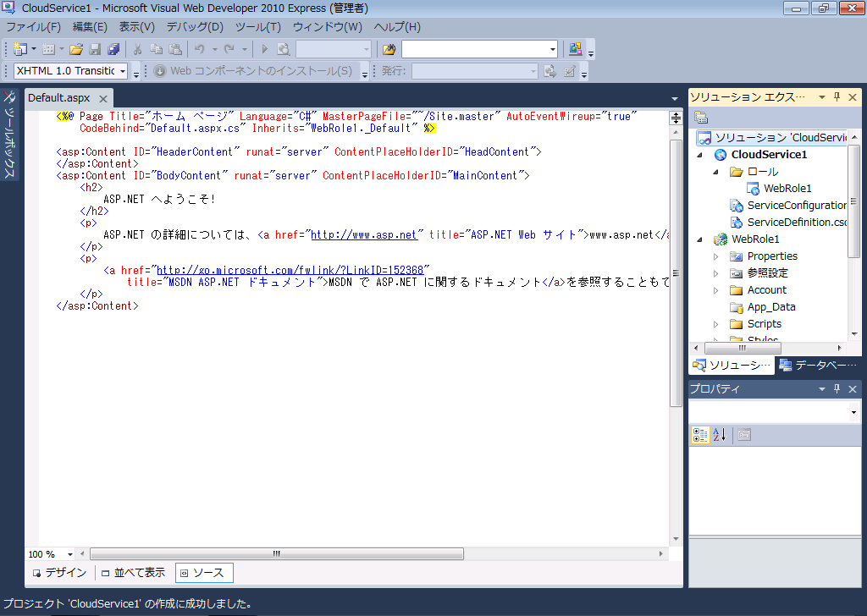Open the XHTML 1.0 Transitional schema dropdown

tap(123, 71)
